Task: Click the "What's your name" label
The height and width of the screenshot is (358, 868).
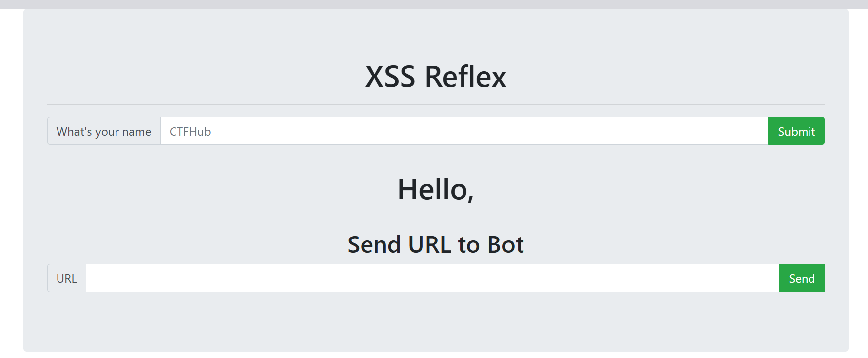Action: pos(104,131)
